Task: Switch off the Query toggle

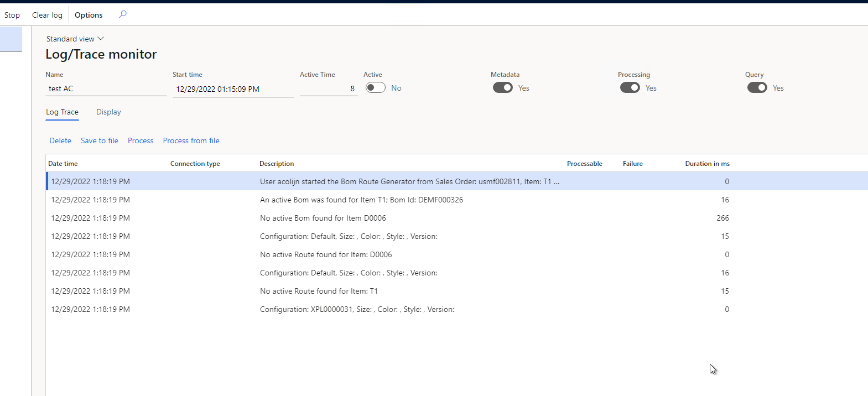Action: 757,88
